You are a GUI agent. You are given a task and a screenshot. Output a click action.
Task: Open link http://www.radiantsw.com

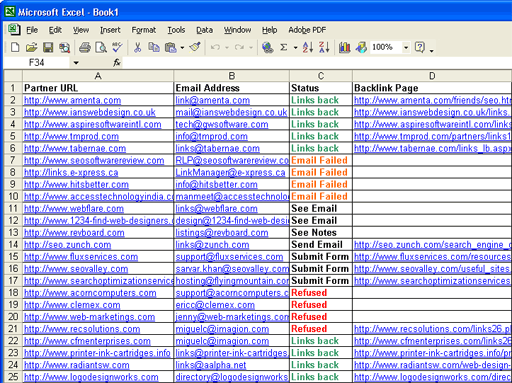[x=77, y=365]
